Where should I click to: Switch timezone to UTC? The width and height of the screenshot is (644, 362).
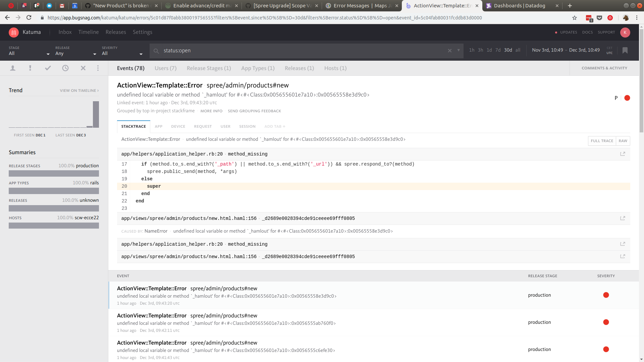(x=609, y=53)
